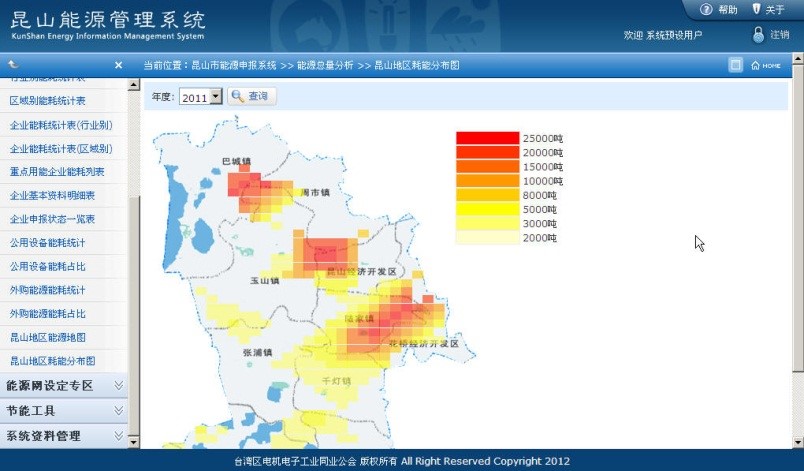Click the HOME house icon
Image resolution: width=804 pixels, height=471 pixels.
pos(756,66)
